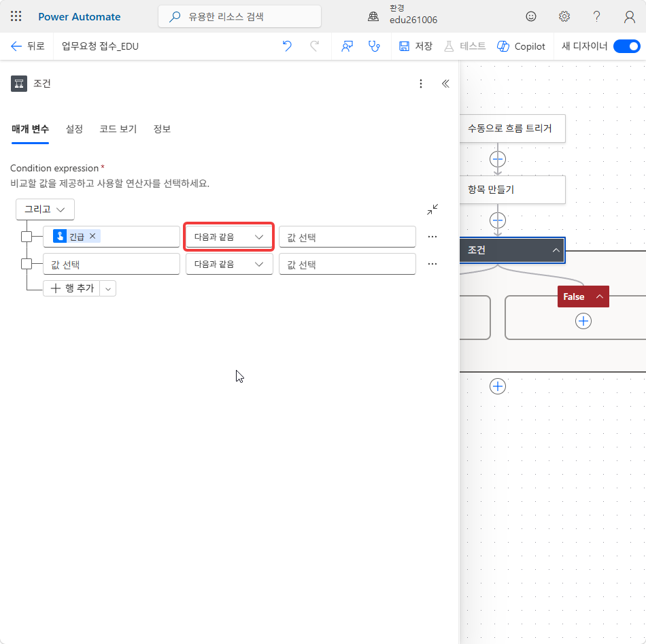
Task: Collapse the False branch chevron
Action: 600,296
